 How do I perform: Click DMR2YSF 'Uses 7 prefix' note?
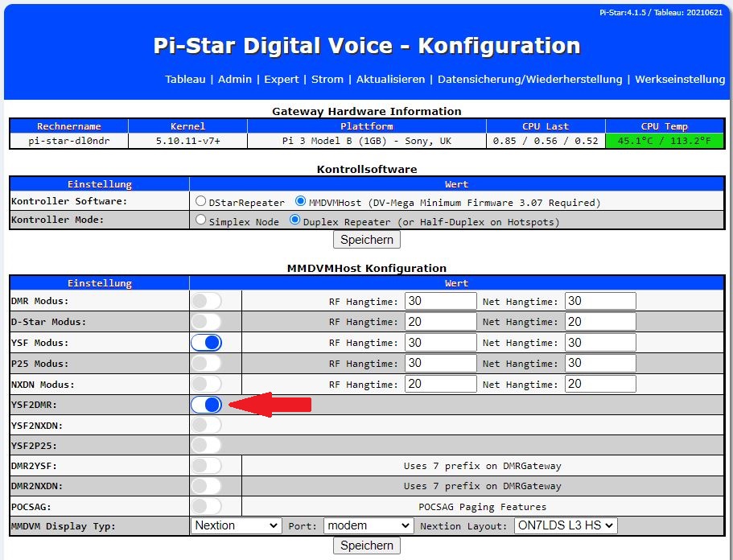coord(483,466)
